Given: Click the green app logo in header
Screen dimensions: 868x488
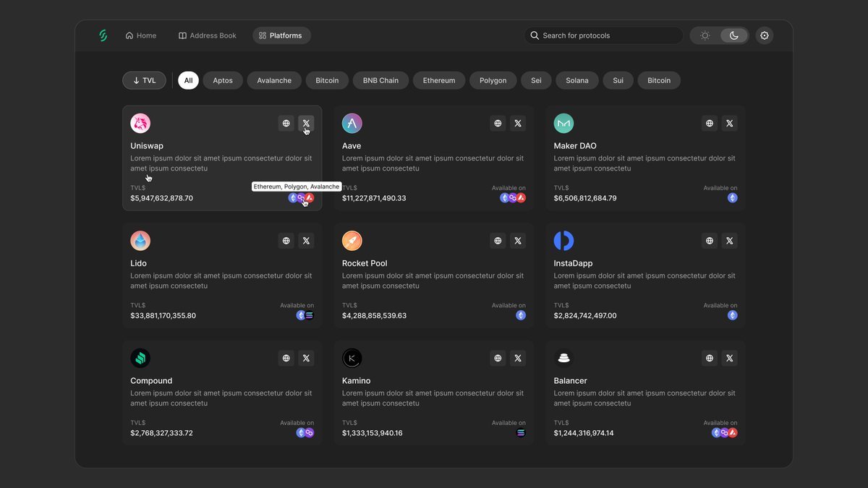Looking at the screenshot, I should [103, 35].
